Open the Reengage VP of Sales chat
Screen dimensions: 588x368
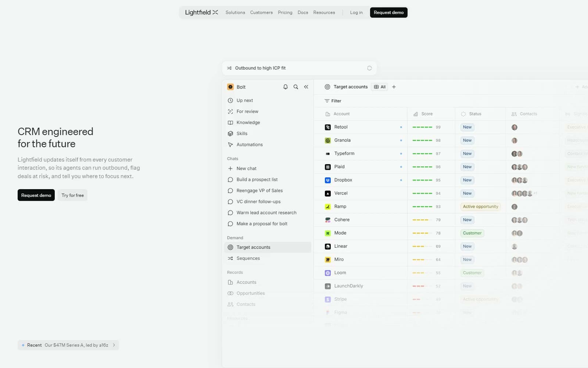pyautogui.click(x=268, y=191)
